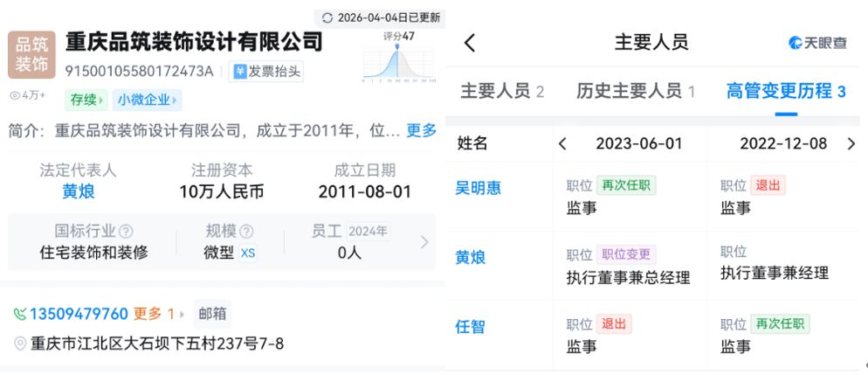
Task: Expand more details with the right chevron in info card
Action: [x=424, y=242]
